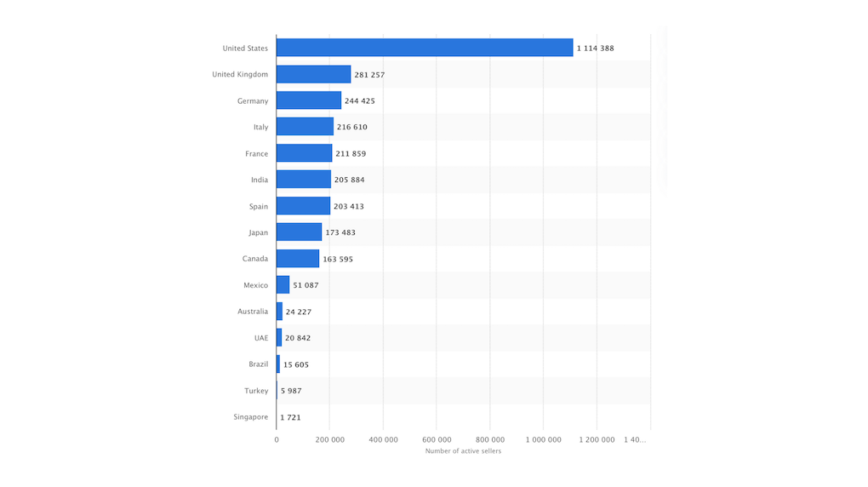Viewport: 868px width, 487px height.
Task: Select the Brazil category label
Action: [258, 364]
